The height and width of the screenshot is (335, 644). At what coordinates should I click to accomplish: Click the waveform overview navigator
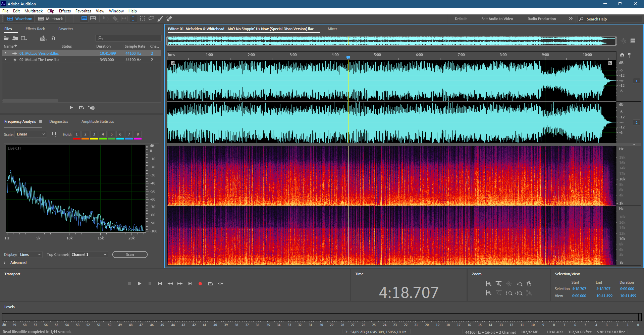pyautogui.click(x=392, y=41)
